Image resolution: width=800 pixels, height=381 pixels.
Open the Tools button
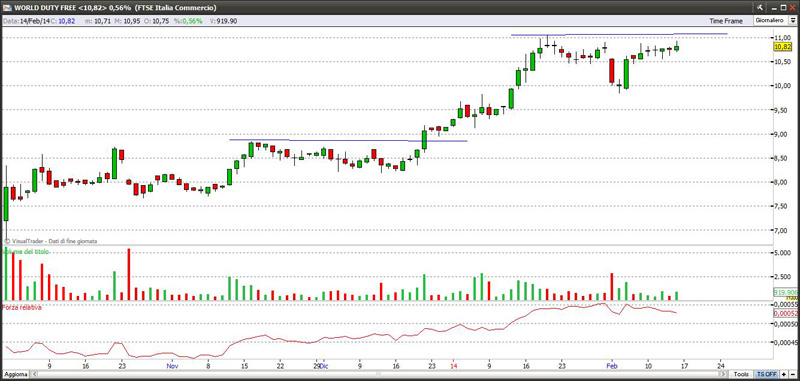coord(741,374)
